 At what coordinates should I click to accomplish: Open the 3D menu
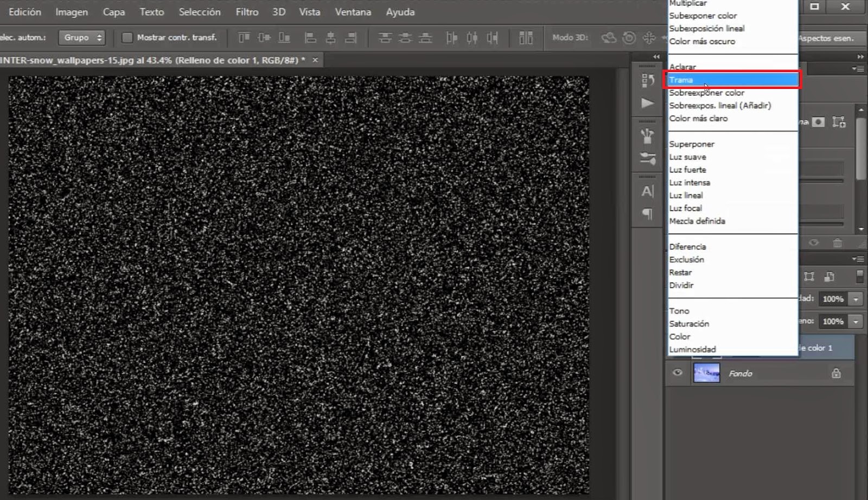pos(279,11)
